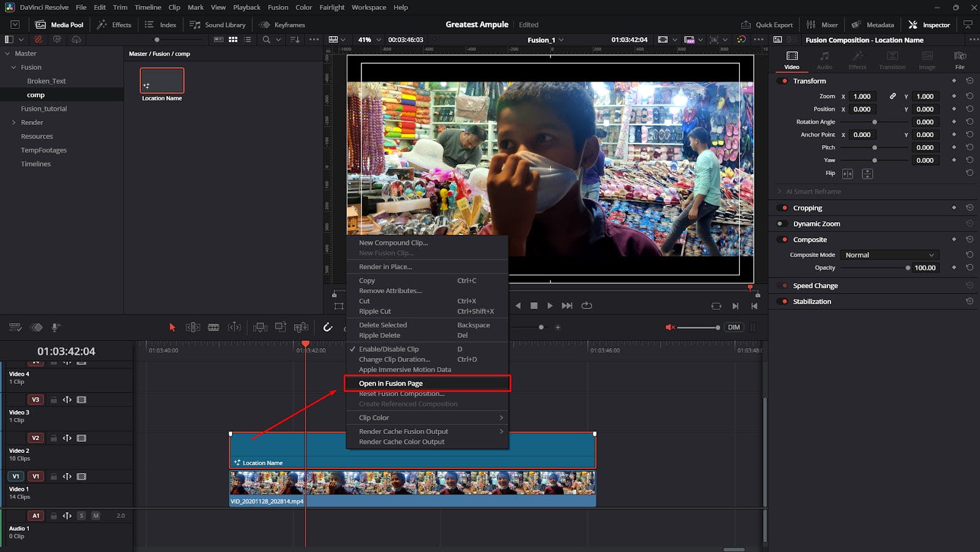
Task: Reset the Transform section with reset arrow
Action: tap(970, 81)
